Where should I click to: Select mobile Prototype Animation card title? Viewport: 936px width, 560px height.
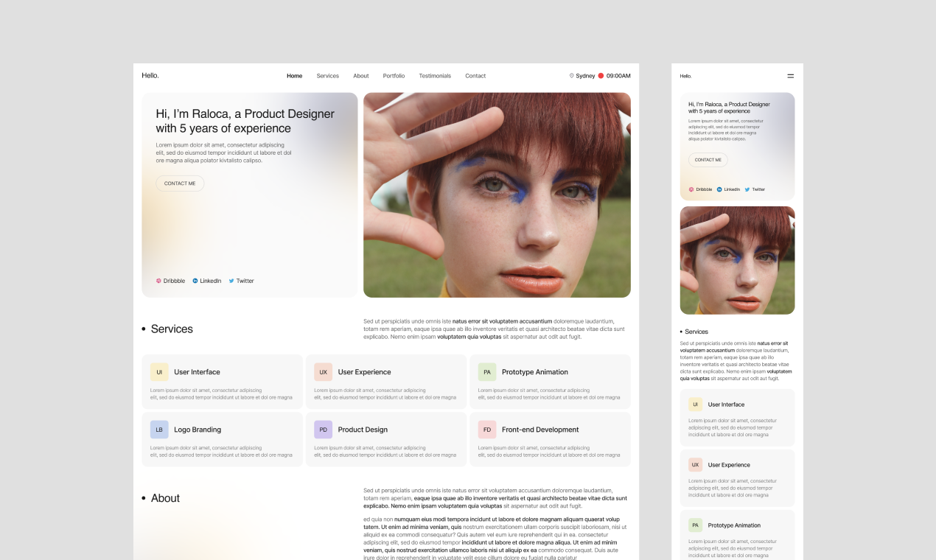[734, 525]
